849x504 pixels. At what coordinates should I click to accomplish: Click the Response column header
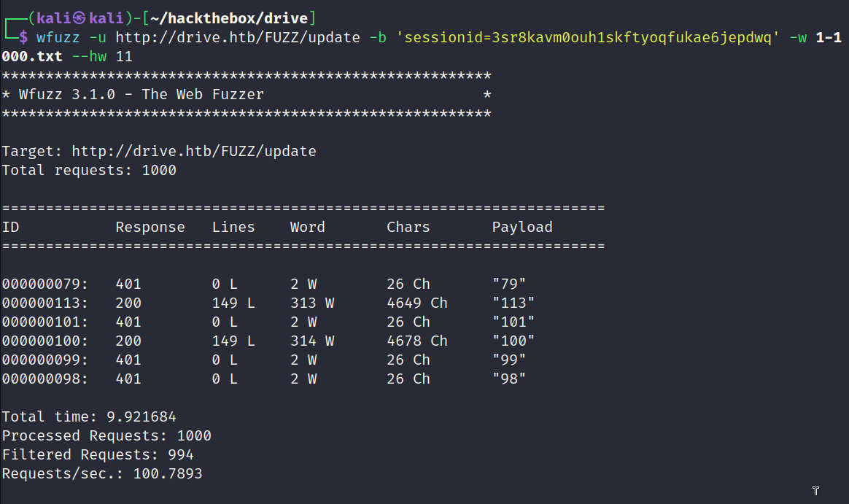click(x=150, y=228)
